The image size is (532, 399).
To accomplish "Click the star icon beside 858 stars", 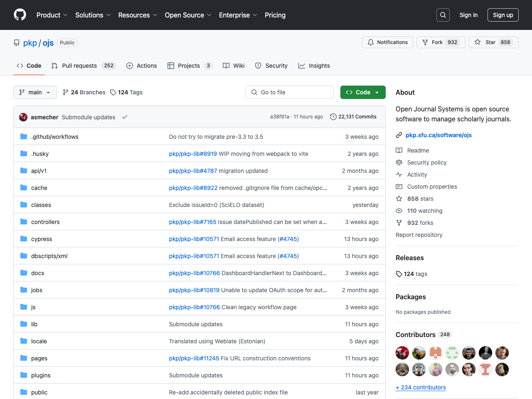I will pyautogui.click(x=399, y=199).
